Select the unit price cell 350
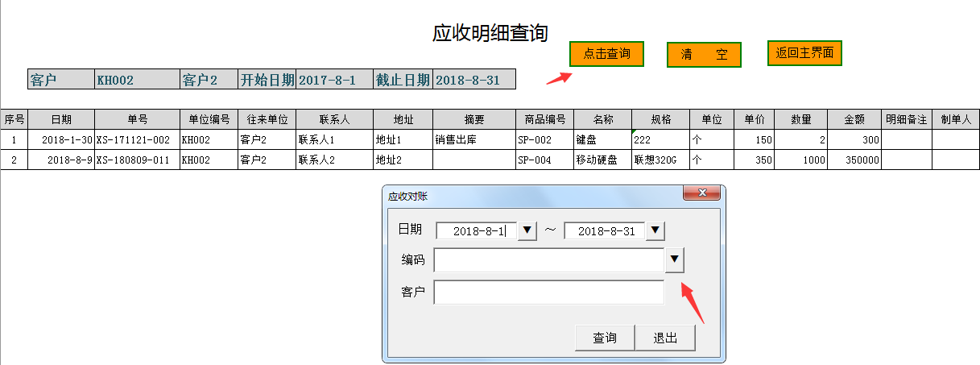980x365 pixels. click(x=754, y=160)
